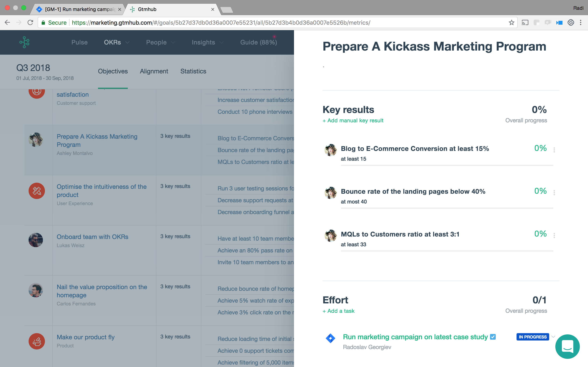588x367 pixels.
Task: Expand the Insights navigation dropdown
Action: (221, 42)
